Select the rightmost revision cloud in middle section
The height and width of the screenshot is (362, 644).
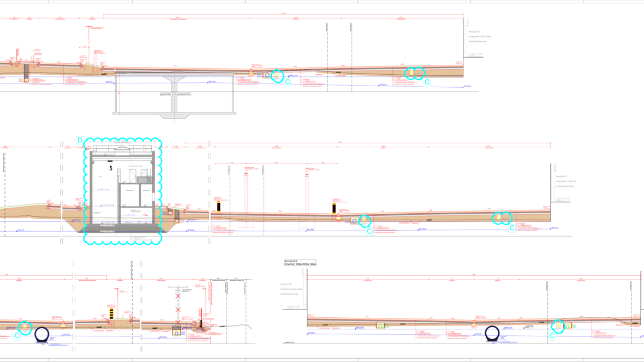tap(501, 218)
